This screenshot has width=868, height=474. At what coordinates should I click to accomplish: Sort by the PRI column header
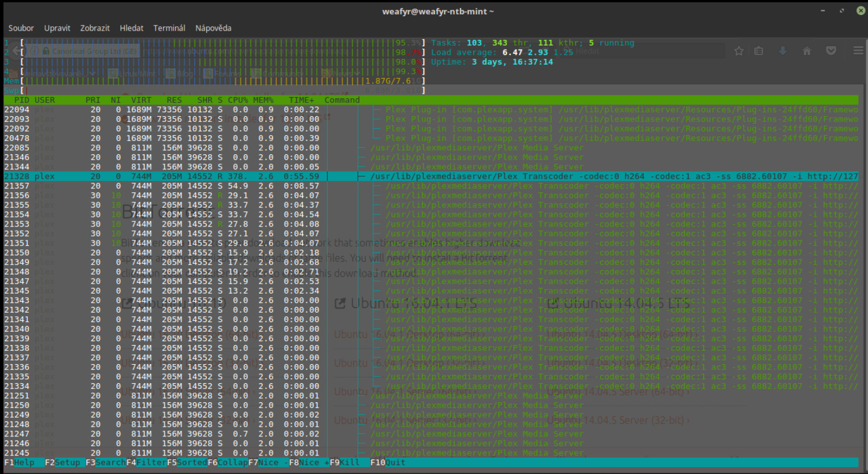coord(93,100)
